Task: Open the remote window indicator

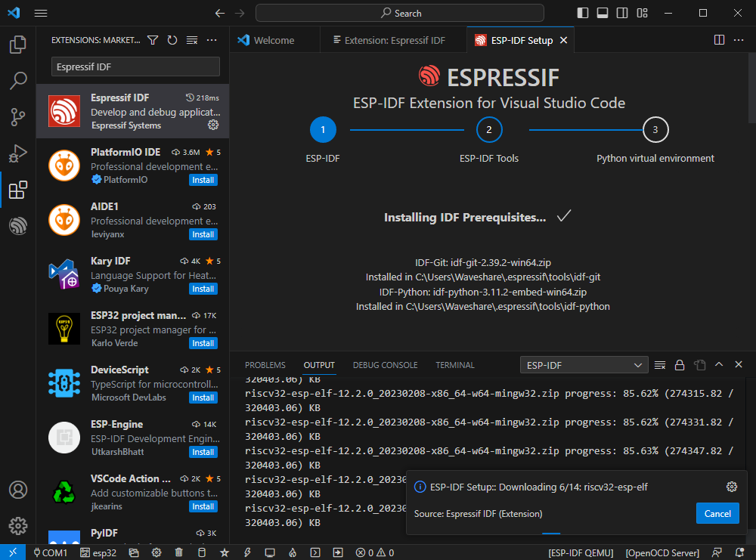Action: pyautogui.click(x=13, y=552)
